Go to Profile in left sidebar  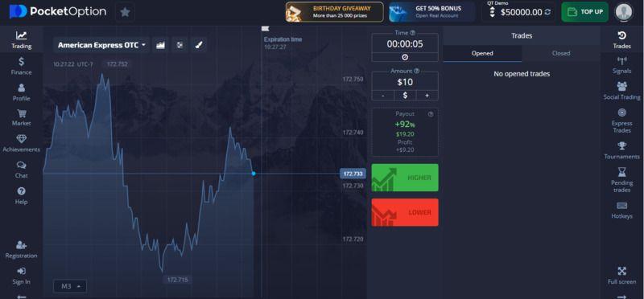(x=22, y=92)
